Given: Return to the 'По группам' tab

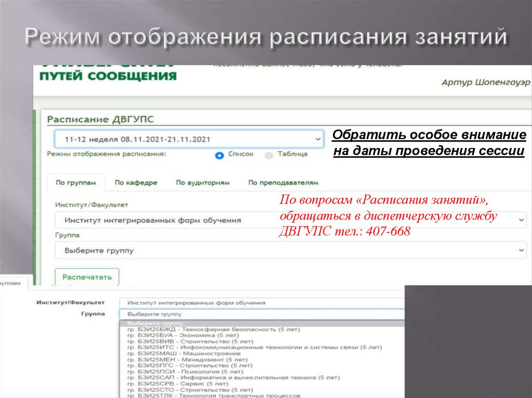Looking at the screenshot, I should tap(77, 183).
